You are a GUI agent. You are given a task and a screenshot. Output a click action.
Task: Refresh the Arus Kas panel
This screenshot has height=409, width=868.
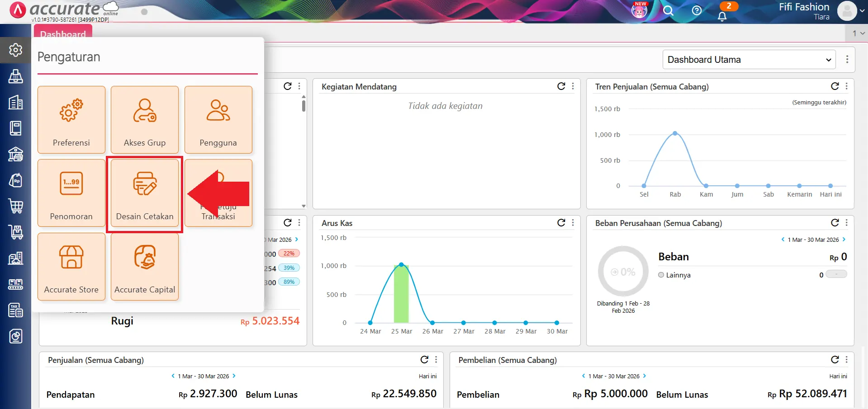(x=561, y=223)
